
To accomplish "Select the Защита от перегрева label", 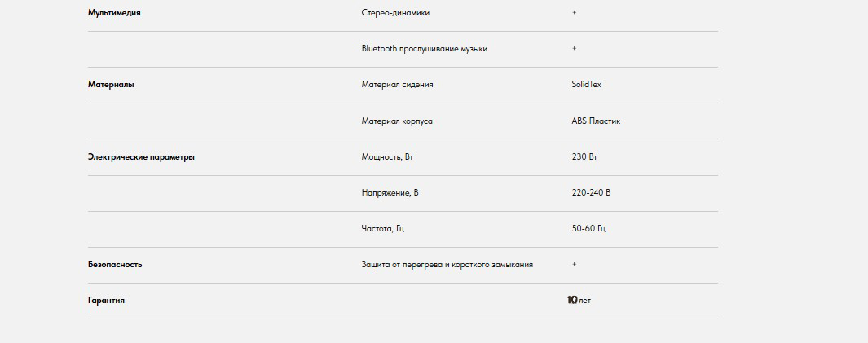I will coord(447,264).
